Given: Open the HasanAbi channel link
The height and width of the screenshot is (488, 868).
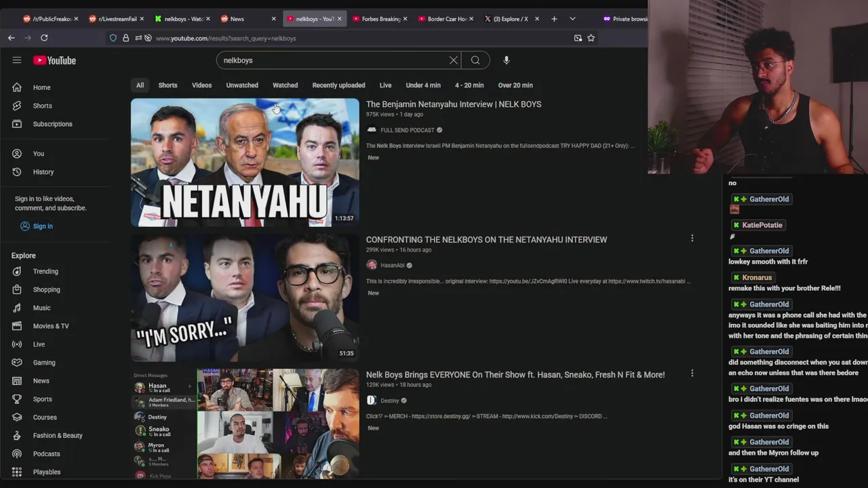Looking at the screenshot, I should 393,266.
